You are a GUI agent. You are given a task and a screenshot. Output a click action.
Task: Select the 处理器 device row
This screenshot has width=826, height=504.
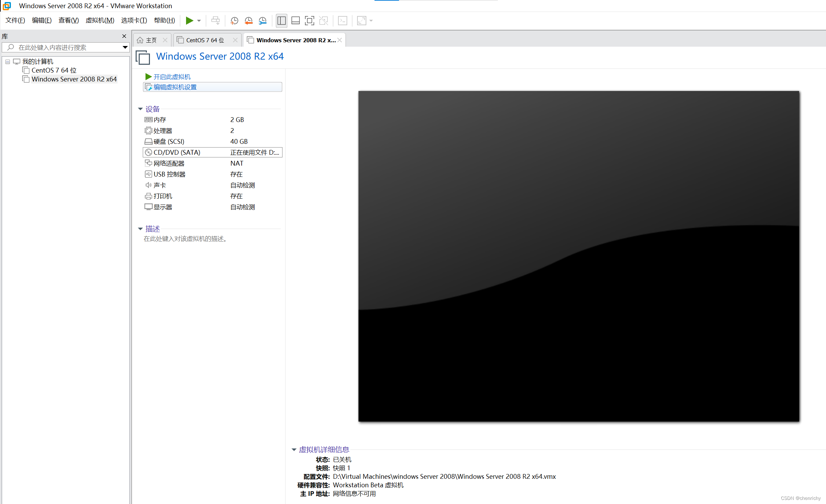212,131
